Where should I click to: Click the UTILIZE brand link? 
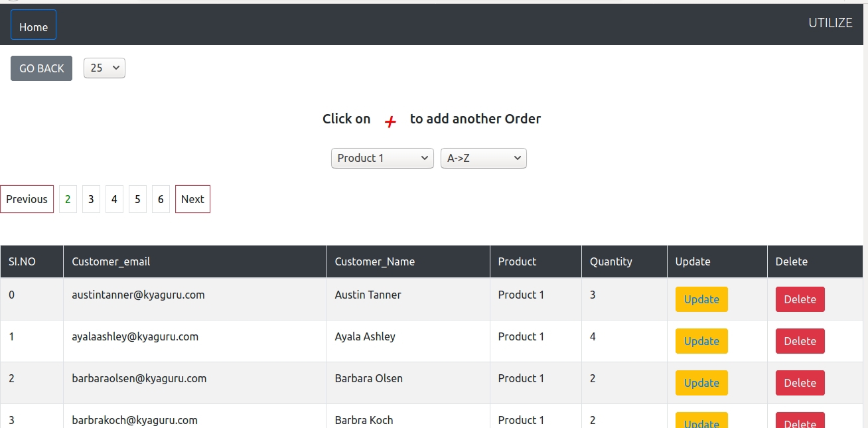point(830,23)
